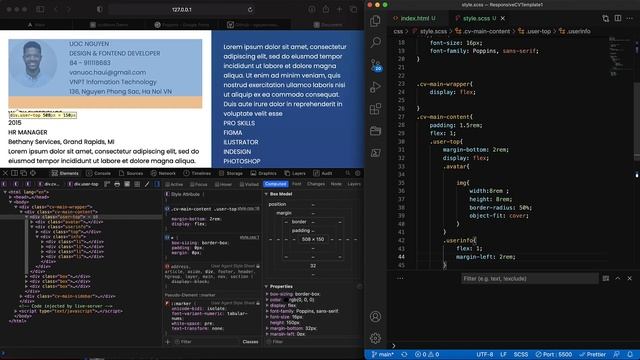Collapse the VS Code bottom panel chevron
This screenshot has width=640, height=360.
pyautogui.click(x=618, y=278)
